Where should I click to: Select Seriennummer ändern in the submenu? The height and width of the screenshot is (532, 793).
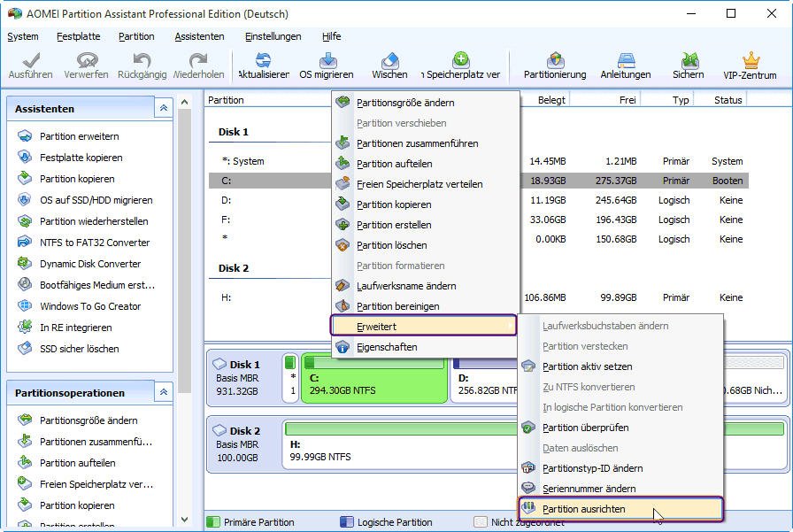point(621,489)
